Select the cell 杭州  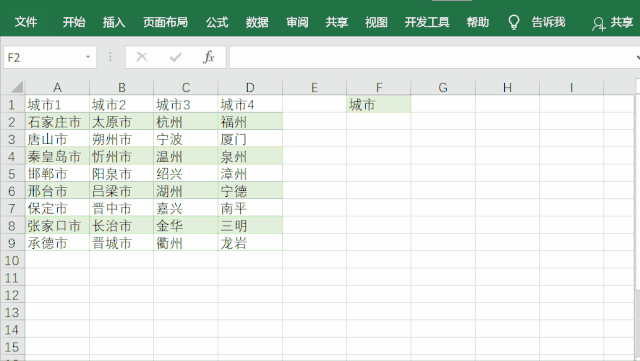click(x=186, y=122)
